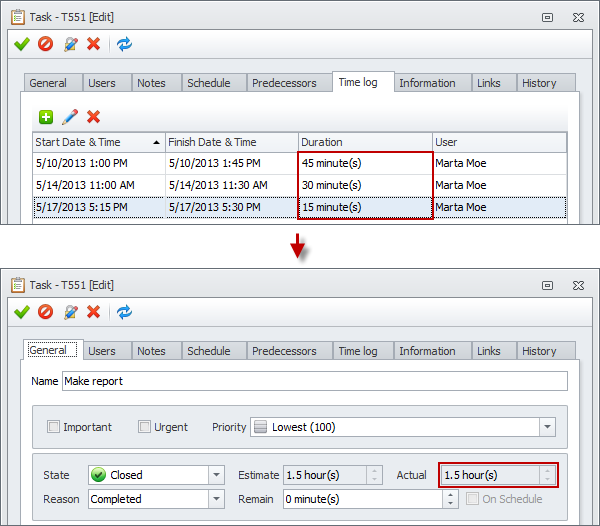Viewport: 600px width, 526px height.
Task: Click red X delete icon in top window toolbar
Action: [93, 44]
